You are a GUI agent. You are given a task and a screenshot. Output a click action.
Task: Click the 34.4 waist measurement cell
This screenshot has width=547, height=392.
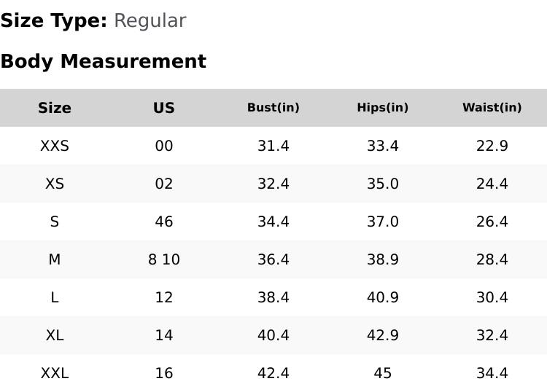point(492,373)
